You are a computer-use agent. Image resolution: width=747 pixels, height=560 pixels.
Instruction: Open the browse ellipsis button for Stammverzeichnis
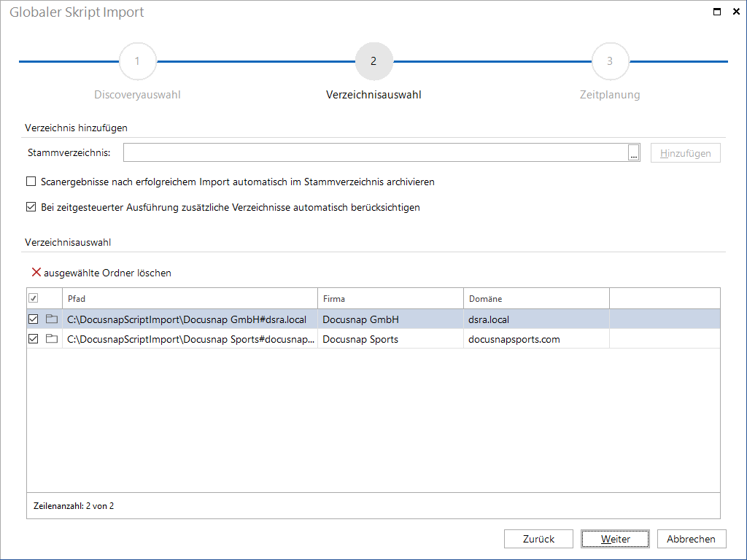[x=634, y=153]
